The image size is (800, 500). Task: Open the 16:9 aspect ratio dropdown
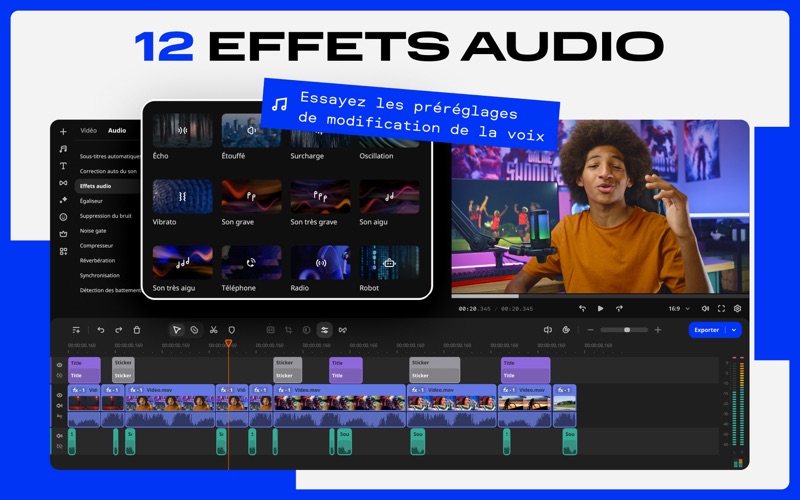point(679,309)
